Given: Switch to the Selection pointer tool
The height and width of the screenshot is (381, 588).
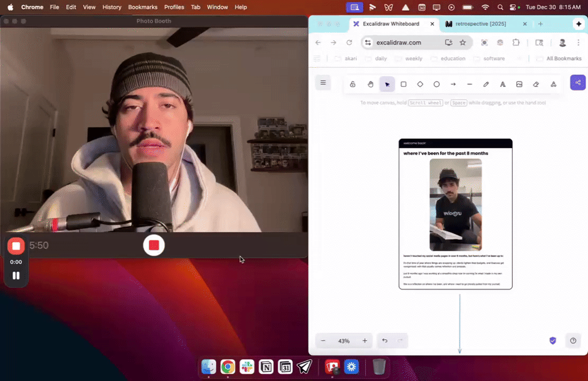Looking at the screenshot, I should [x=386, y=84].
